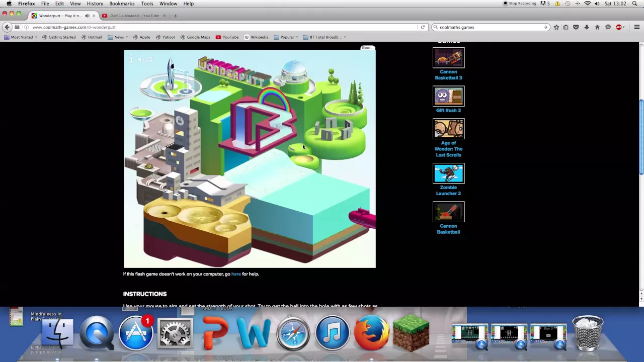Open the Apple bookmark
This screenshot has height=362, width=644.
[x=141, y=37]
